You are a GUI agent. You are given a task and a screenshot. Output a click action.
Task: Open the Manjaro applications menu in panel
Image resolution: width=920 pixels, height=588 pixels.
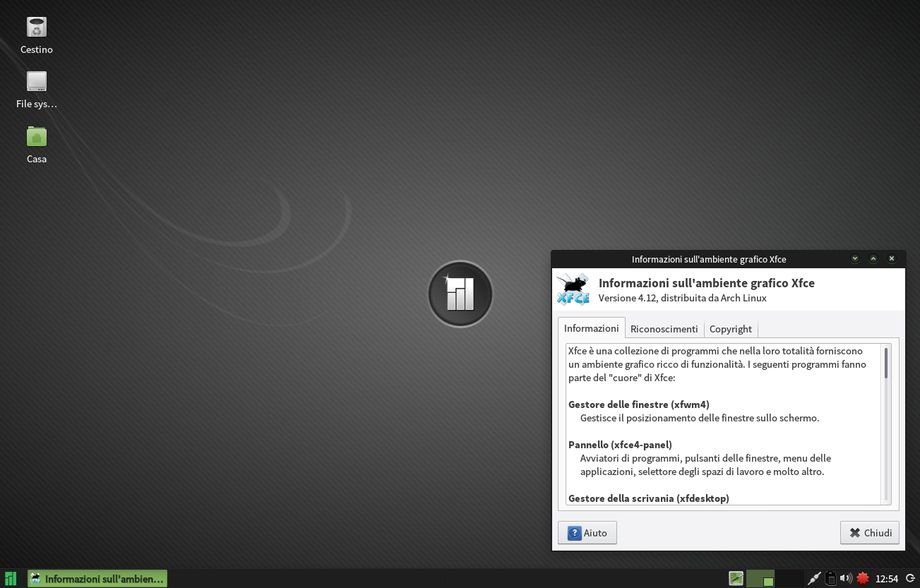pyautogui.click(x=10, y=578)
